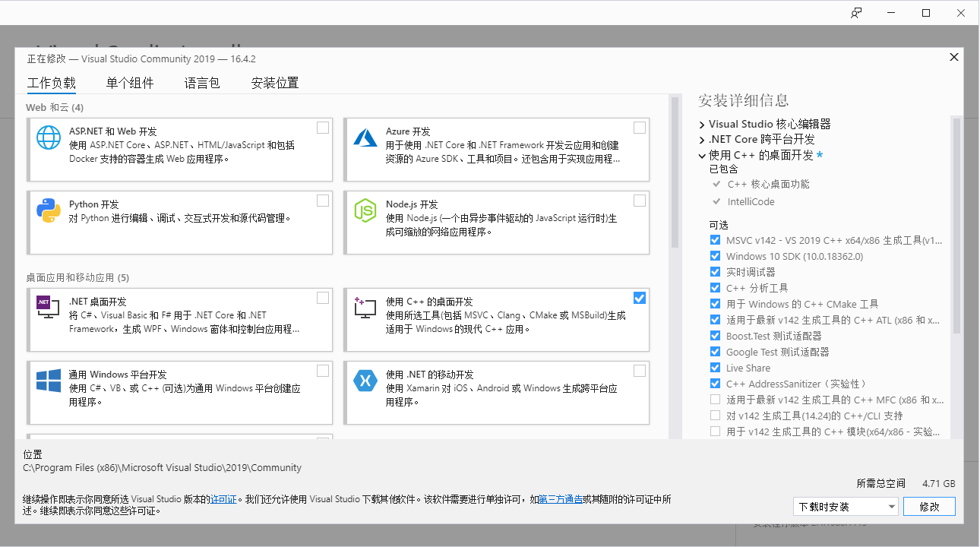The height and width of the screenshot is (547, 980).
Task: Click the C++ desktop development monitor icon
Action: (x=365, y=308)
